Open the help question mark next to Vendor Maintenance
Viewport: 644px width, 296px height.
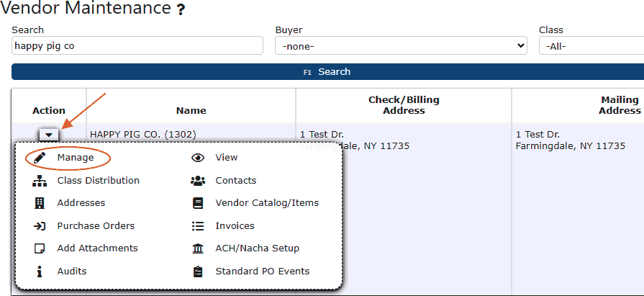181,10
